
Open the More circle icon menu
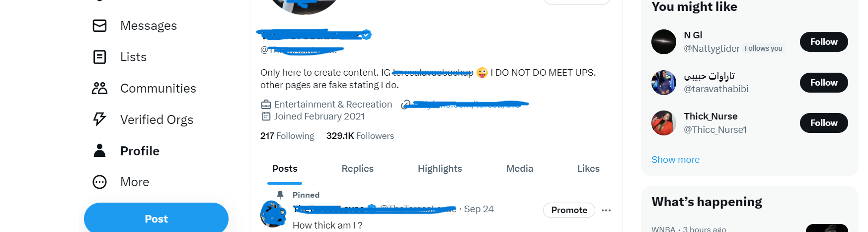(100, 182)
